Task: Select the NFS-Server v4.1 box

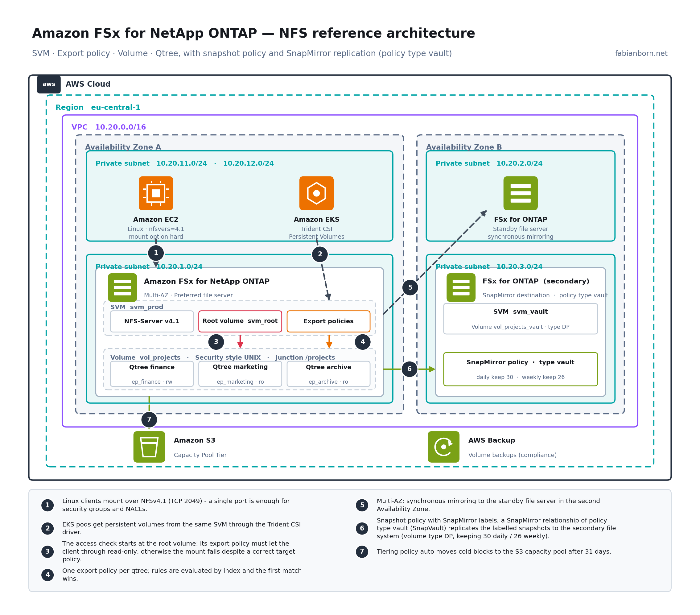Action: click(x=152, y=321)
